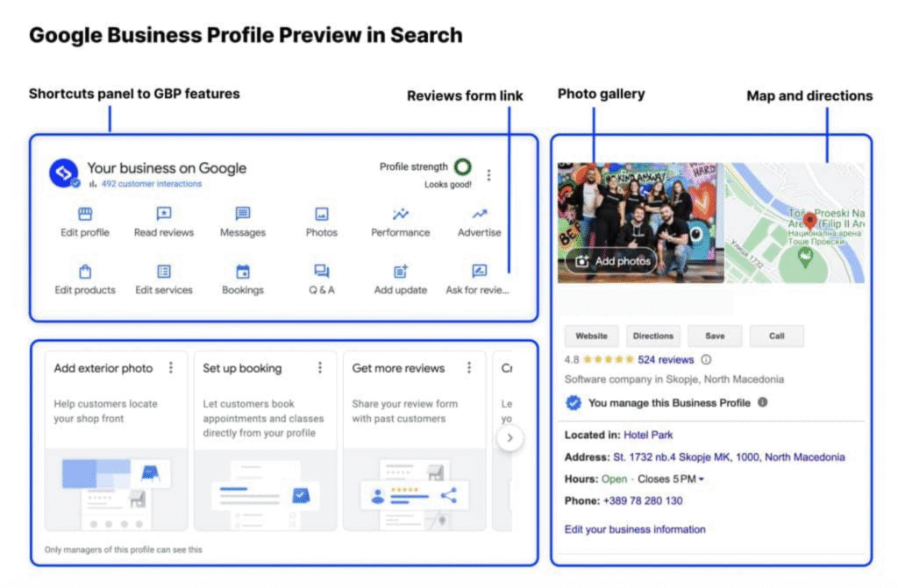Open the Hotel Park link
This screenshot has height=588, width=898.
pos(648,436)
